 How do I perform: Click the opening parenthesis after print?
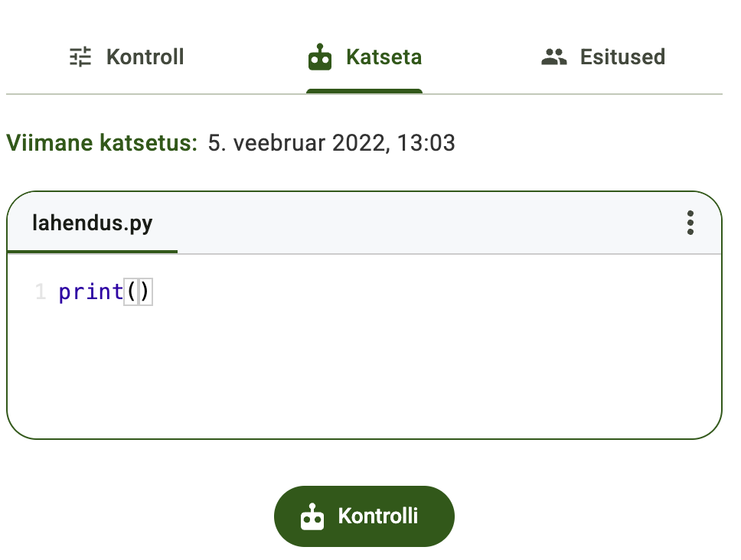[x=131, y=291]
